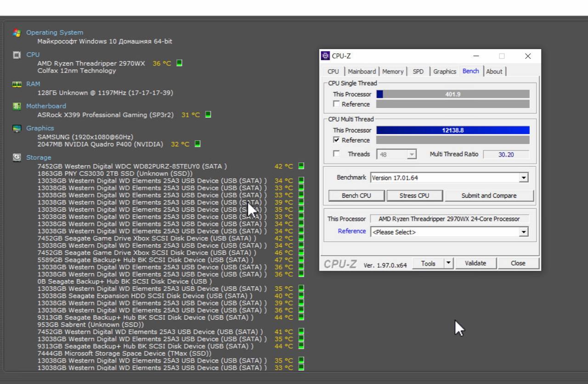Click the Windows 10 Домашняя 64-bit text
This screenshot has width=588, height=384.
pos(105,41)
